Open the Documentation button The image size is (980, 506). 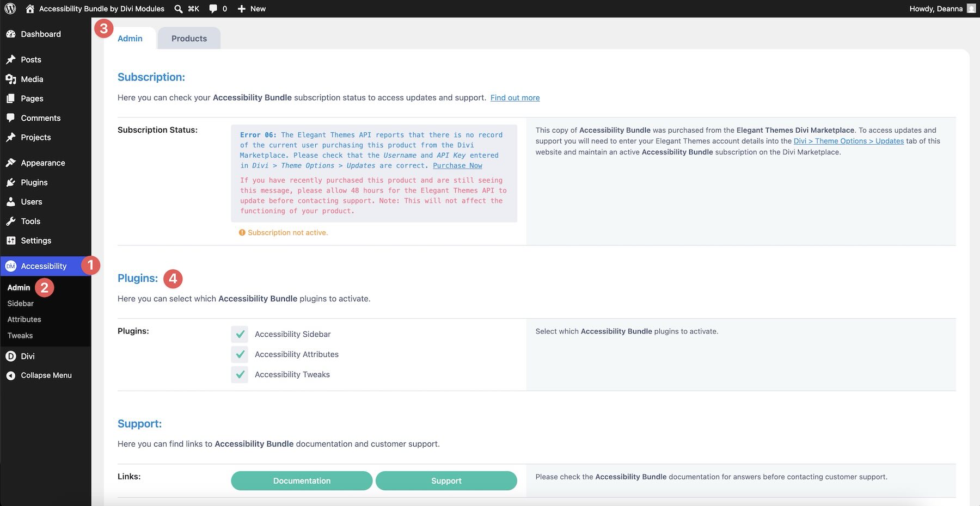pos(302,481)
